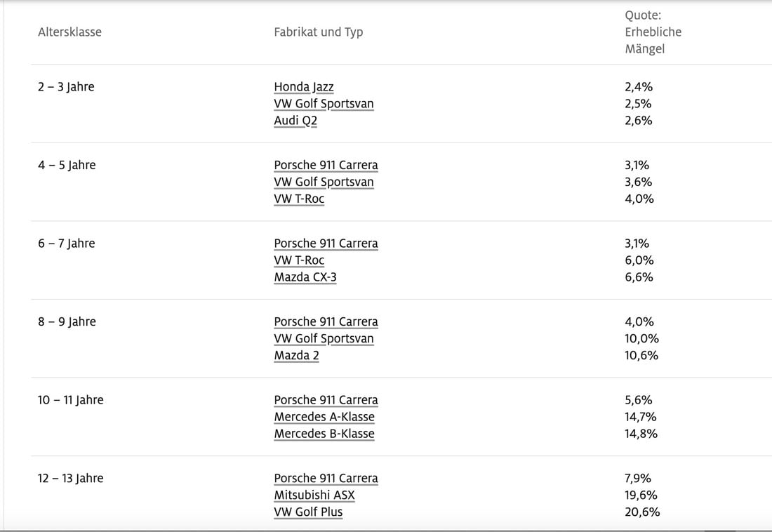The image size is (772, 532).
Task: Open the VW Golf Plus link
Action: [308, 512]
